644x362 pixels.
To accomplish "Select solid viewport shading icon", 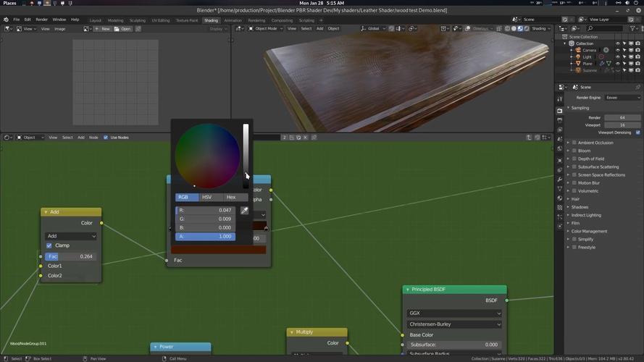I will [x=514, y=29].
